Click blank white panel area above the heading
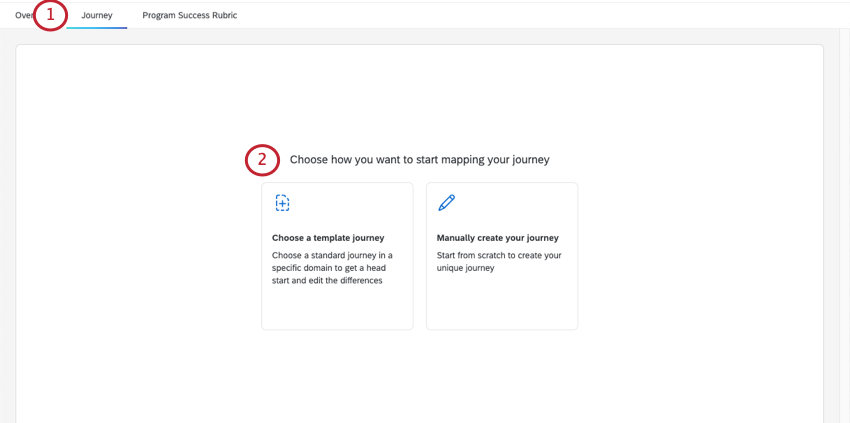This screenshot has width=850, height=423. coord(419,95)
